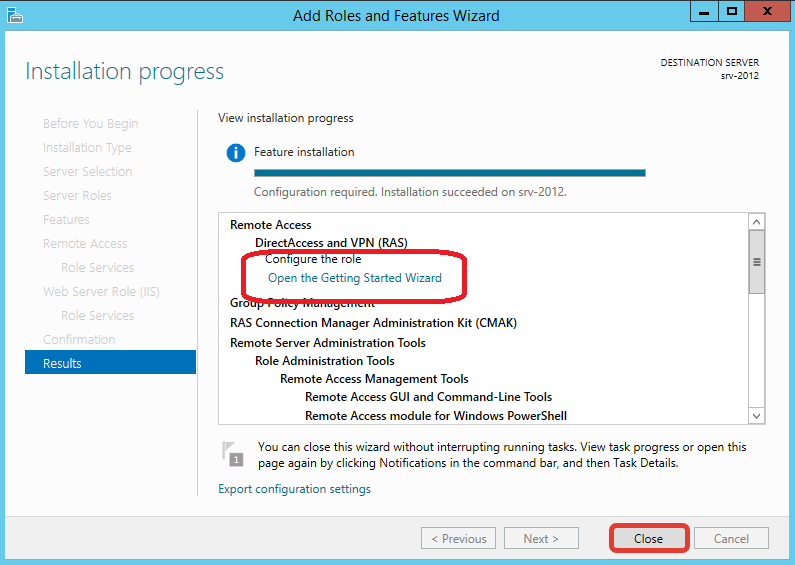Click the Previous button

click(458, 539)
